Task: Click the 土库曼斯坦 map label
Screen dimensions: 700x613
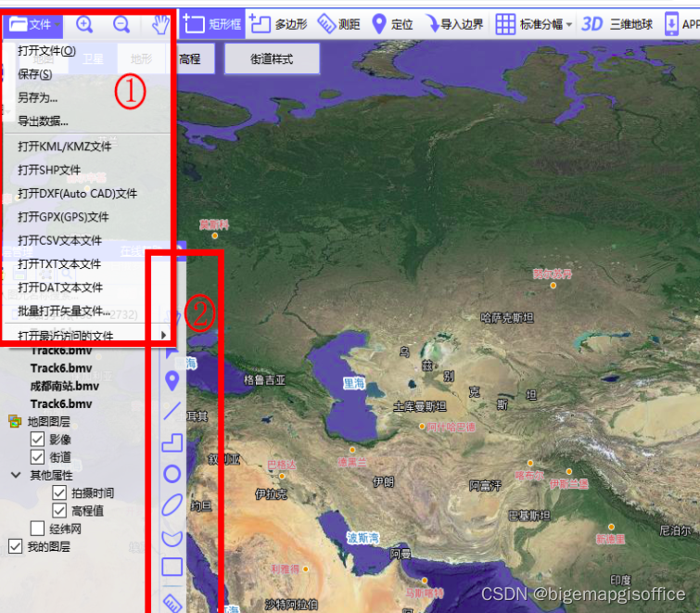Action: pos(419,407)
